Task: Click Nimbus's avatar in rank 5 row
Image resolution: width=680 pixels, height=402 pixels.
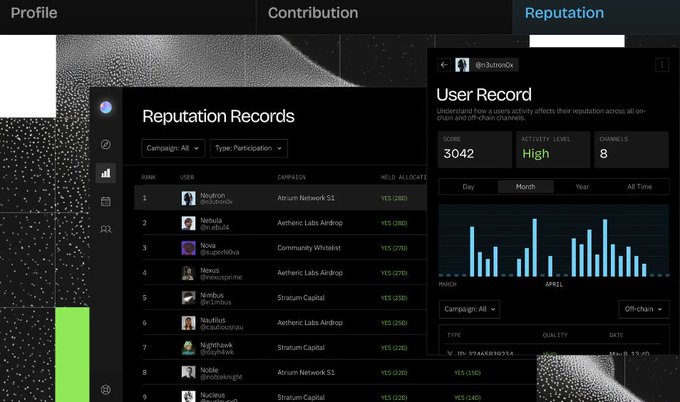Action: (x=188, y=298)
